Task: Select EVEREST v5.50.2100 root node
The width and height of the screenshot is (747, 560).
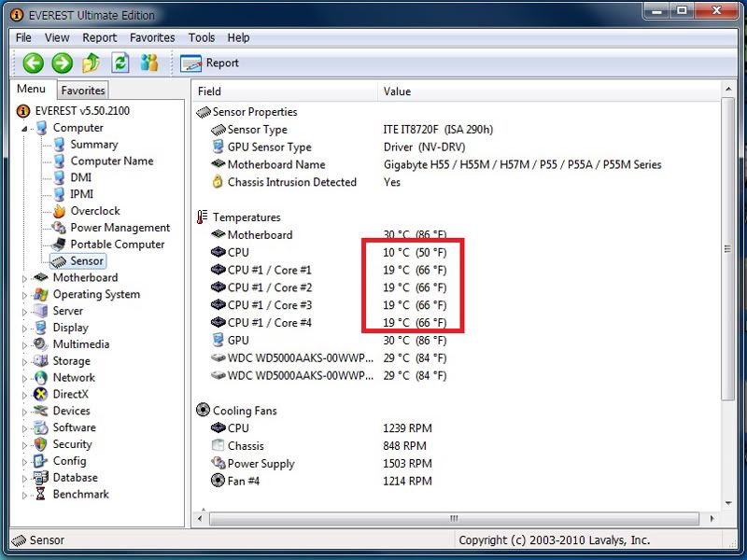Action: (x=82, y=111)
